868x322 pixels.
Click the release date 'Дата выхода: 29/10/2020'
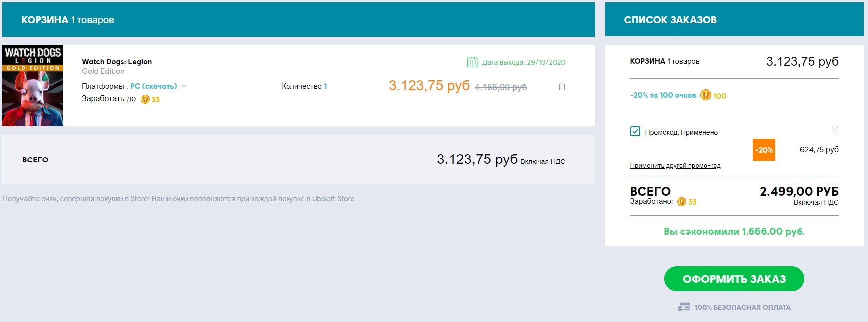click(524, 62)
